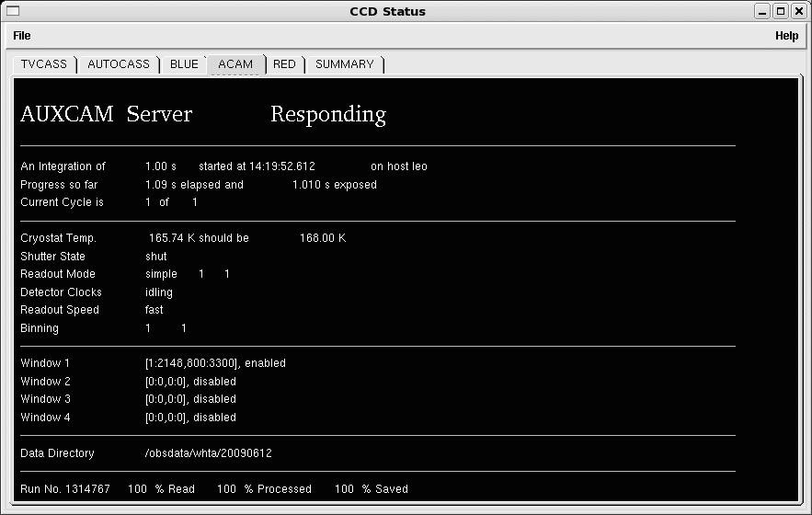Open the File menu
The width and height of the screenshot is (812, 515).
(x=22, y=36)
